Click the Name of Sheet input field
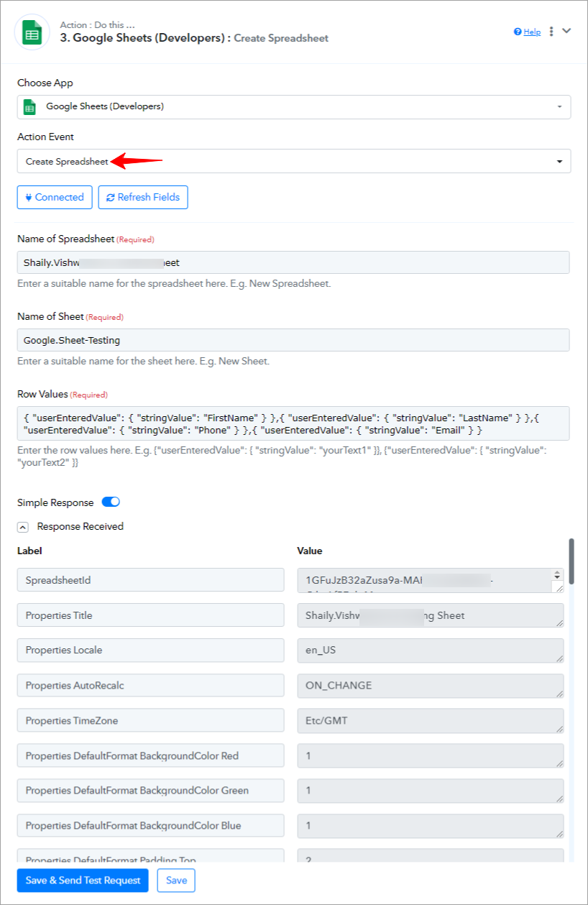Image resolution: width=588 pixels, height=905 pixels. click(x=293, y=340)
